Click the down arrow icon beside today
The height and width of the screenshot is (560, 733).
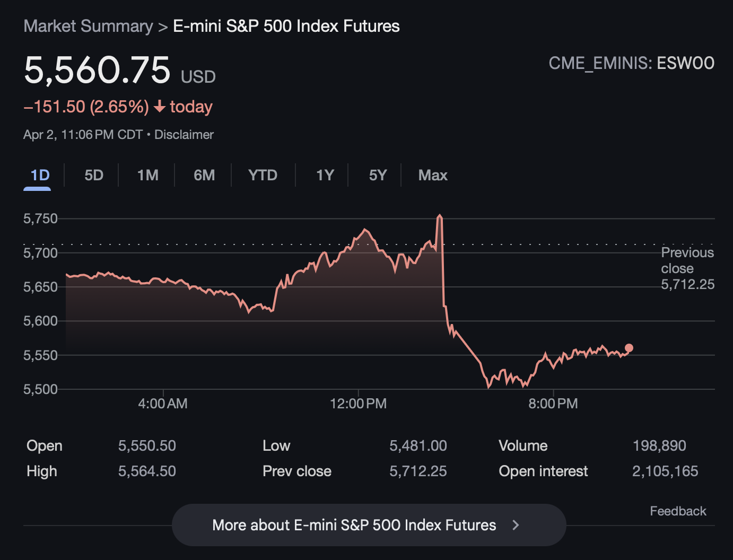pyautogui.click(x=160, y=107)
